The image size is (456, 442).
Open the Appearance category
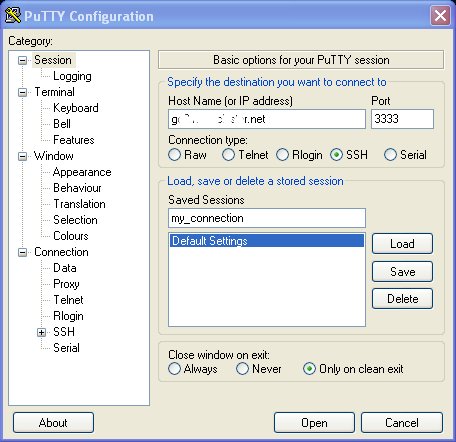coord(82,172)
